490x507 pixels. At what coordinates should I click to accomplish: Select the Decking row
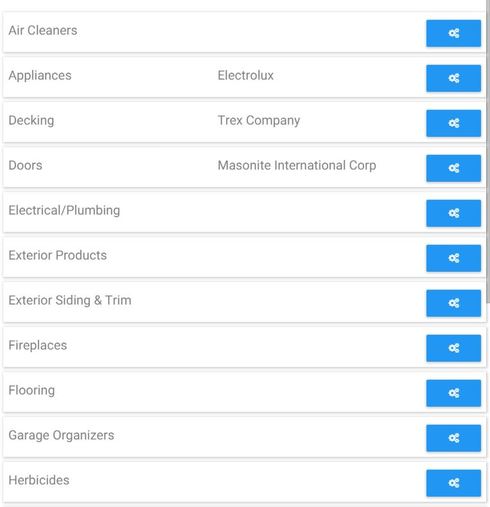(244, 122)
